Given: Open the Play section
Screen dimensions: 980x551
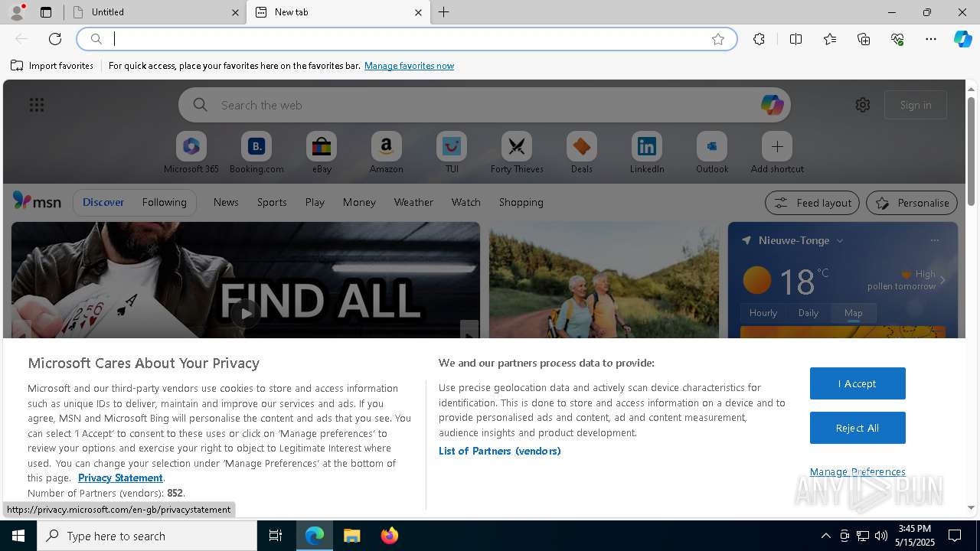Looking at the screenshot, I should coord(315,202).
